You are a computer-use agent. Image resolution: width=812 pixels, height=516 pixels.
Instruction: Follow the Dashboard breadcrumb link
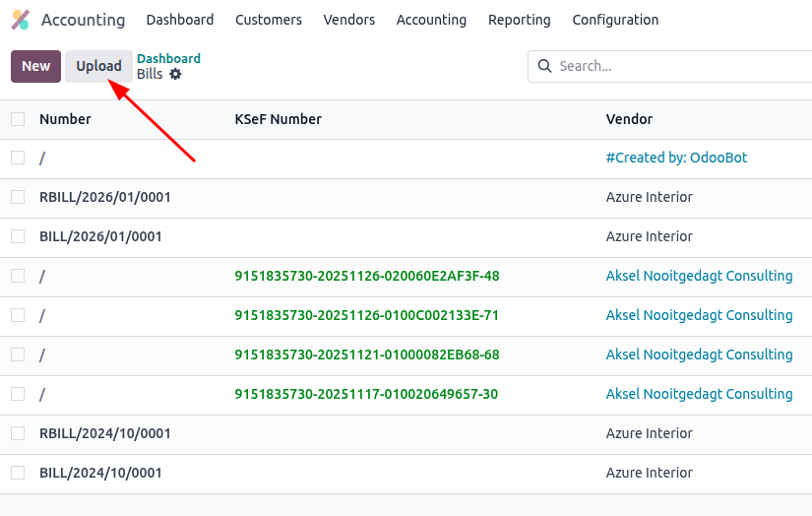point(168,59)
